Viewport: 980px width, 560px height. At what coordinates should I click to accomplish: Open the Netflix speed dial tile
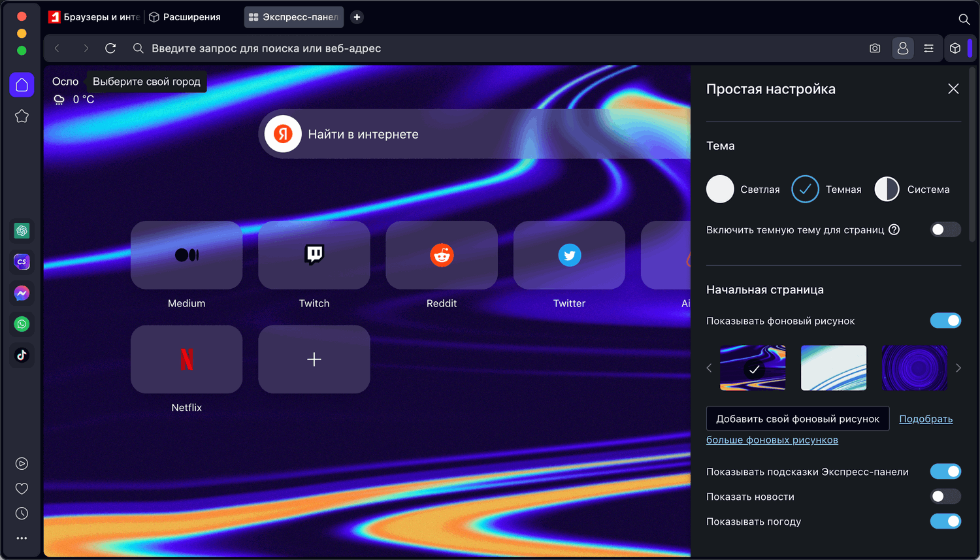coord(187,359)
